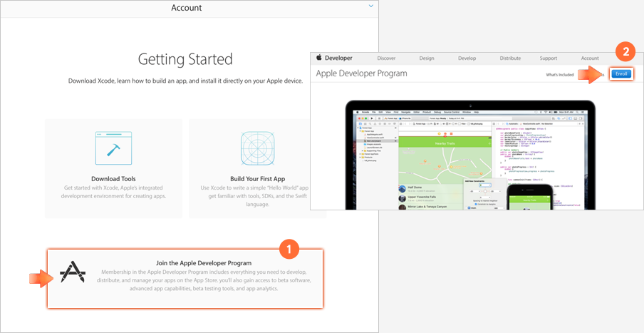
Task: Click the Developer wordmark in nav bar
Action: point(338,58)
